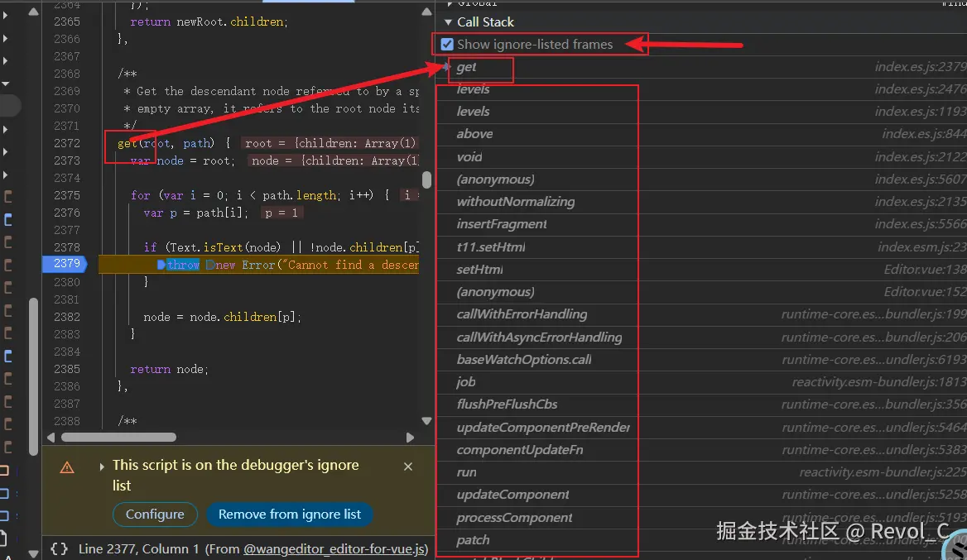Set breakpoint on line number 2372

[x=66, y=143]
